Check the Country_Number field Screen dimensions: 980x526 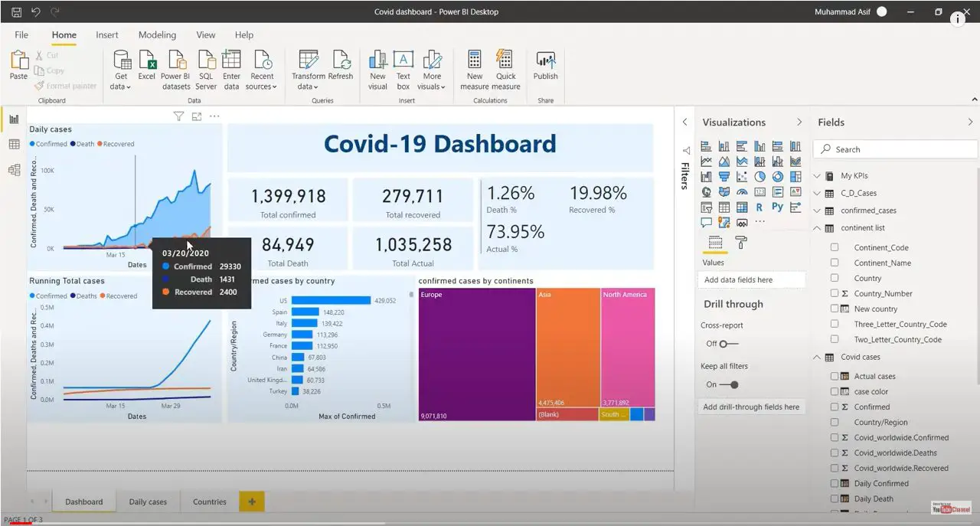click(835, 293)
